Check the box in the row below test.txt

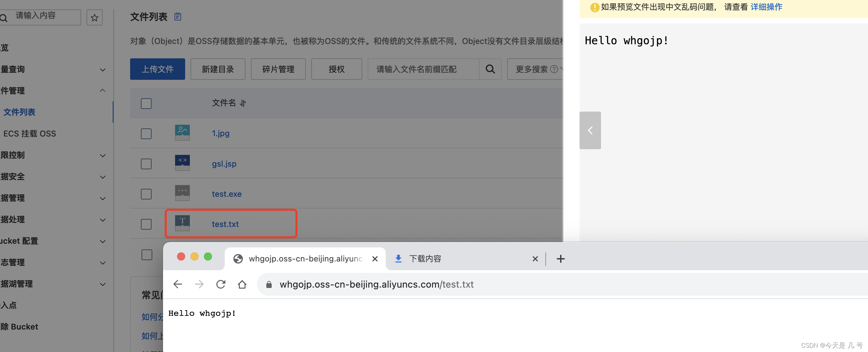click(x=147, y=255)
